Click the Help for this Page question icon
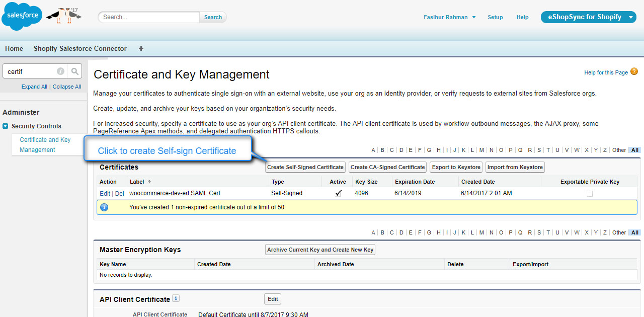This screenshot has width=644, height=317. (634, 72)
